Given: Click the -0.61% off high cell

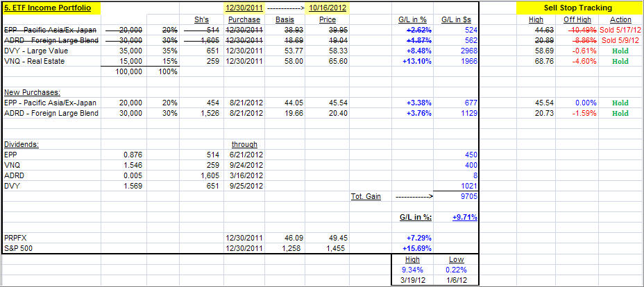Looking at the screenshot, I should click(583, 51).
